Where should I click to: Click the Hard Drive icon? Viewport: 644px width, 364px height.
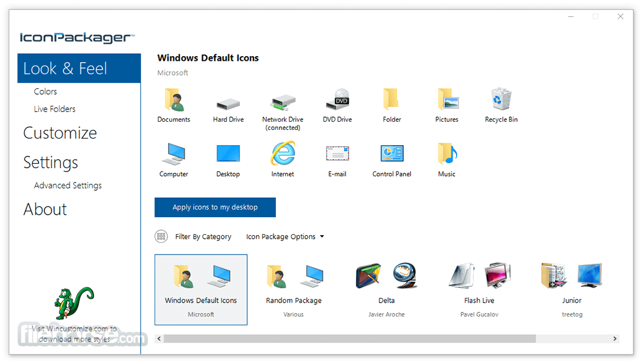point(228,104)
